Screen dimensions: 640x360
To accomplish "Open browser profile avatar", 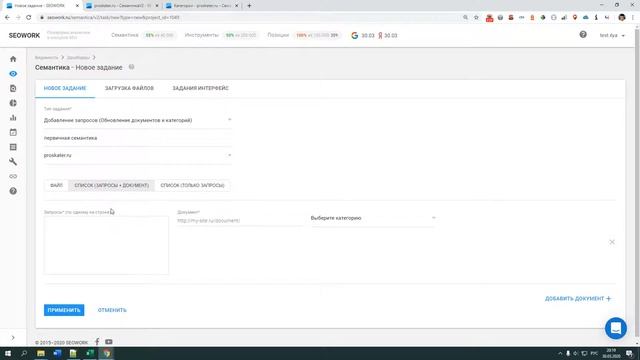I will point(622,18).
